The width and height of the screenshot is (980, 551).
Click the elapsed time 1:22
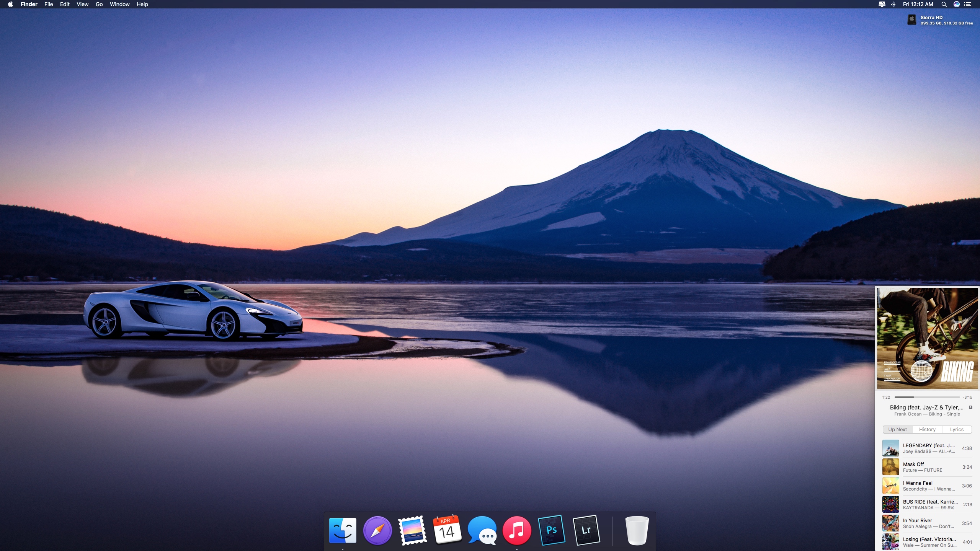(886, 397)
